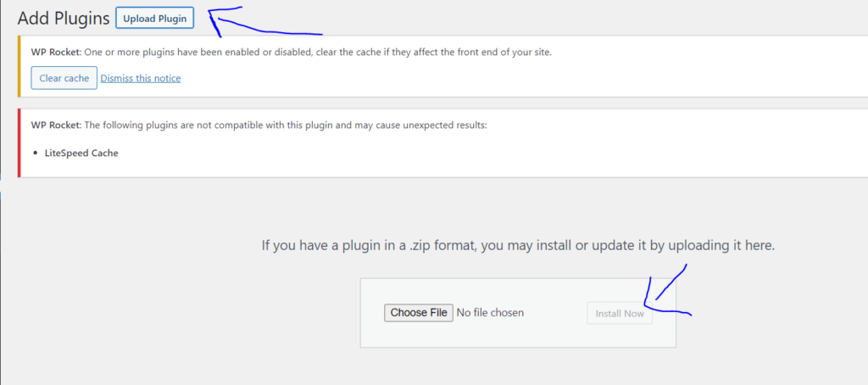This screenshot has height=385, width=868.
Task: Click bold 'WP Rocket:' in compatibility notice
Action: [56, 125]
